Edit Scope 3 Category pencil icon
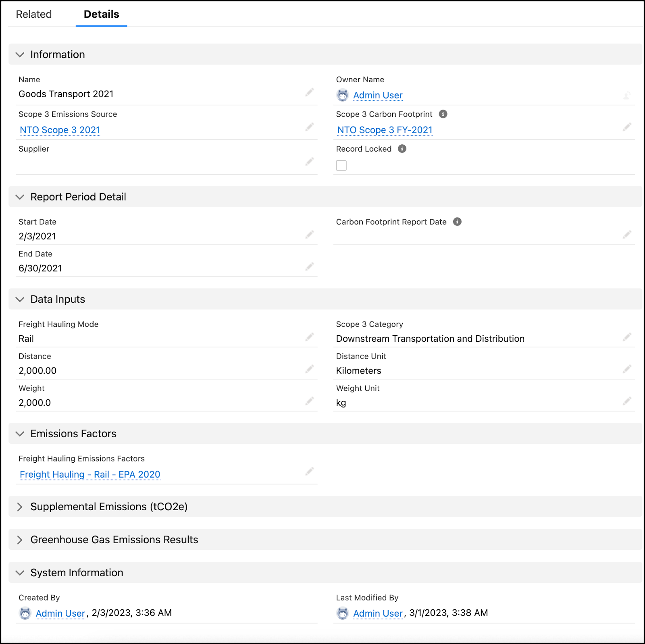 pos(627,337)
